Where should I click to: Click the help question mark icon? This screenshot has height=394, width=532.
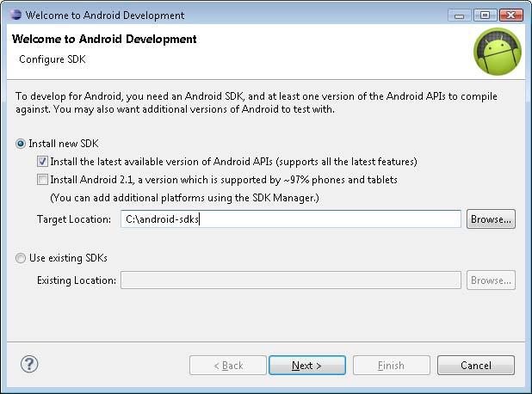29,364
